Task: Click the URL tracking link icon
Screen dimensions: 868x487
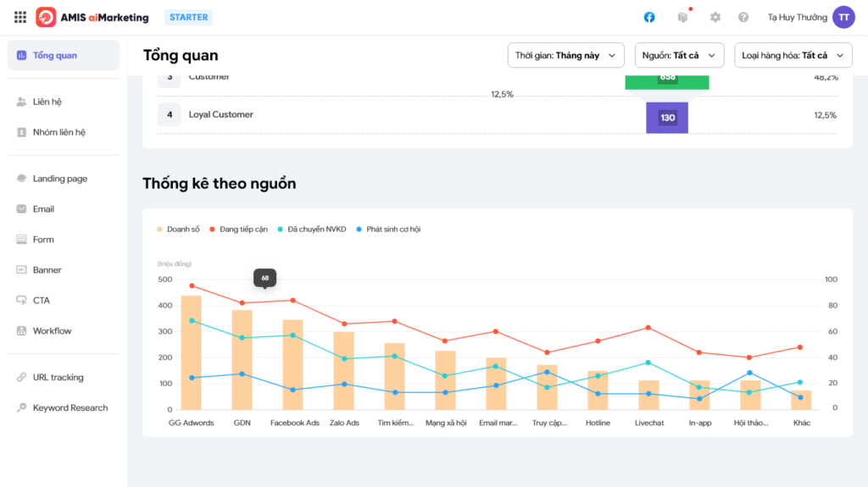Action: coord(22,378)
